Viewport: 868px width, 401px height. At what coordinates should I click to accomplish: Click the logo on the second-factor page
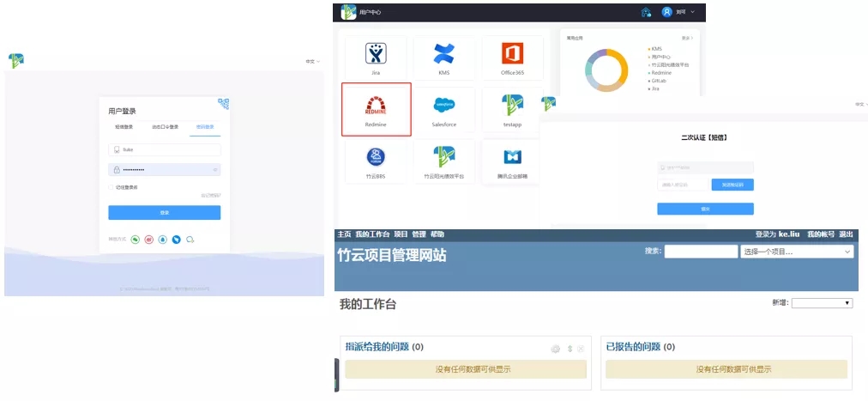(549, 103)
